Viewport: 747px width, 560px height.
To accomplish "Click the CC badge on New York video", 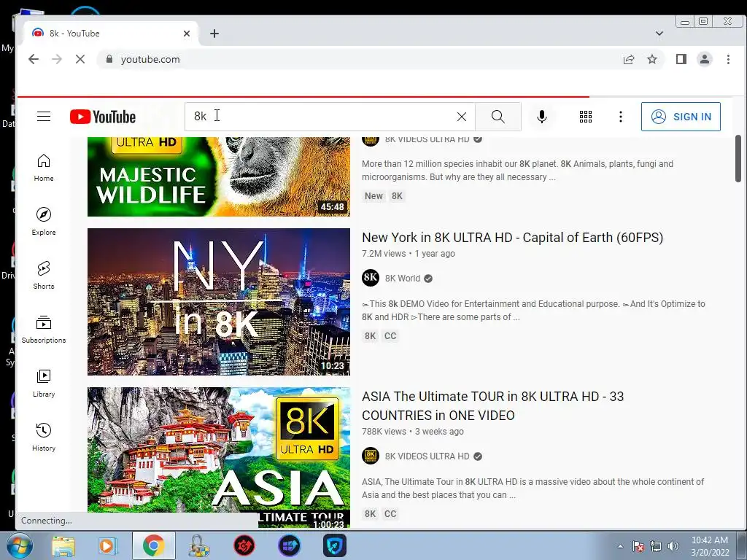I will pos(390,336).
